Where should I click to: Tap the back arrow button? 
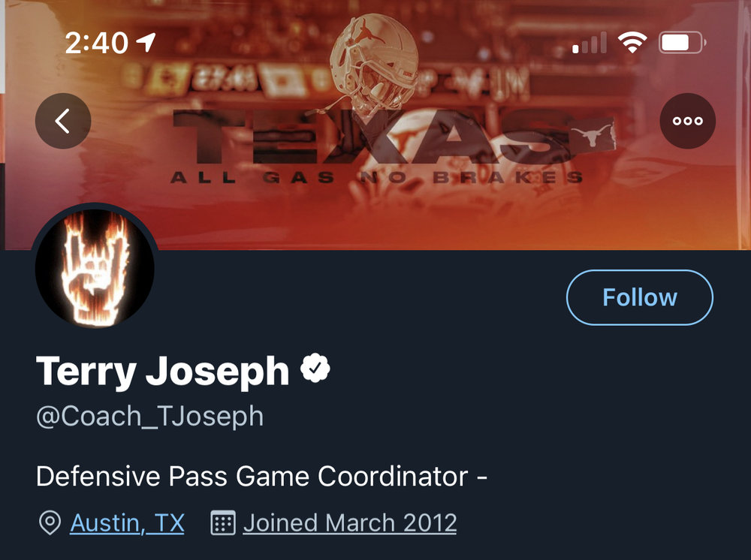pos(63,121)
